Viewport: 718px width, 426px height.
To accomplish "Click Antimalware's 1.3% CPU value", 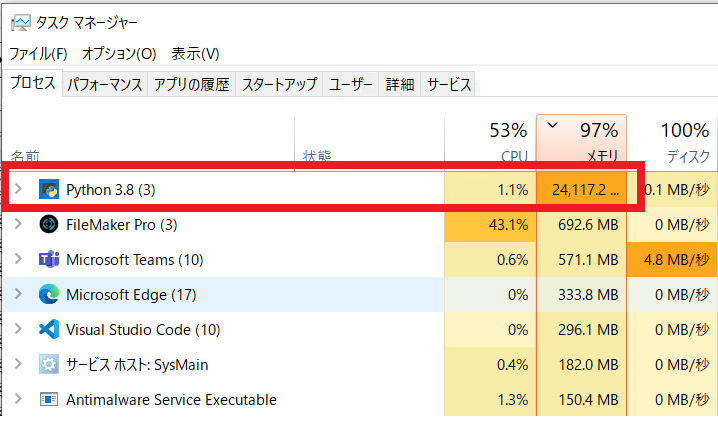I will point(513,400).
